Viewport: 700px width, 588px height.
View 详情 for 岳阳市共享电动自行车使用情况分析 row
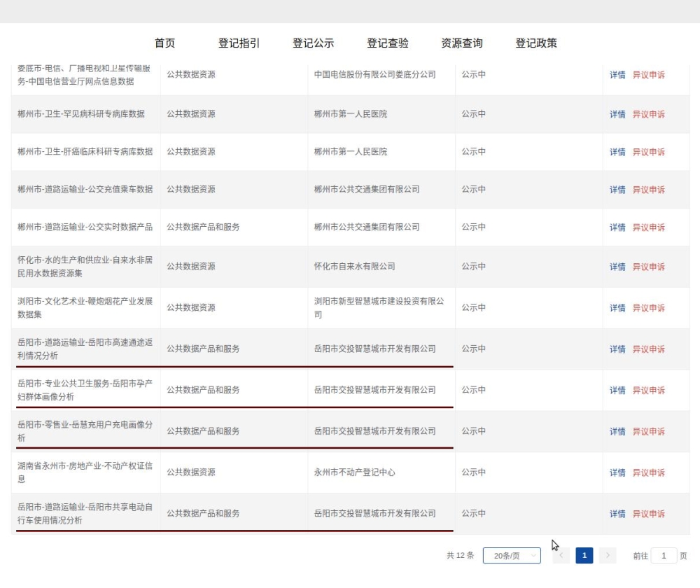pyautogui.click(x=617, y=514)
